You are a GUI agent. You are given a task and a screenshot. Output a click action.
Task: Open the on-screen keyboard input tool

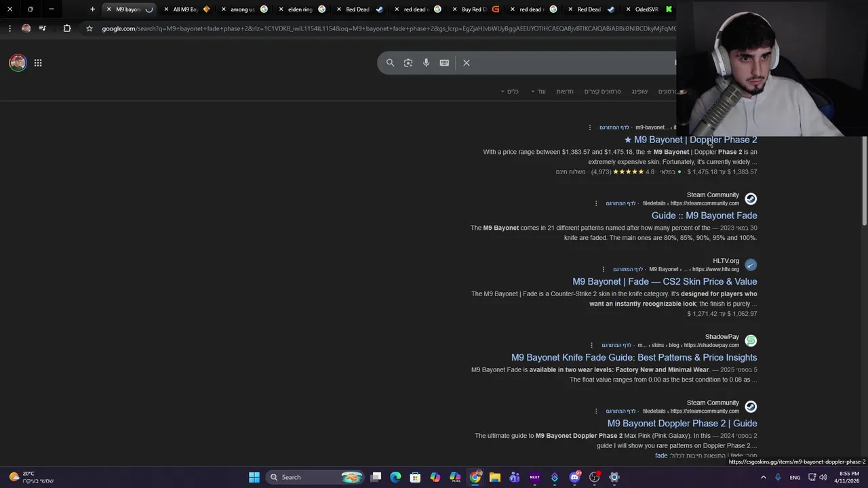444,62
